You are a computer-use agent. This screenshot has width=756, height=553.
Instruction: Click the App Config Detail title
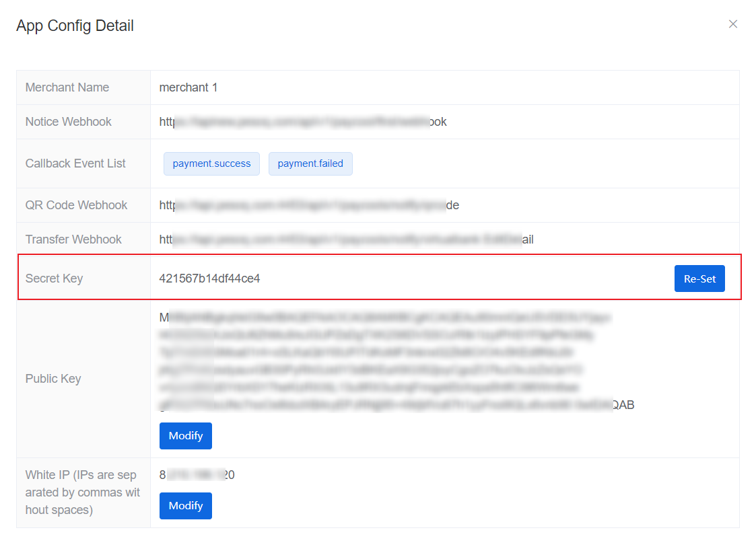point(75,26)
